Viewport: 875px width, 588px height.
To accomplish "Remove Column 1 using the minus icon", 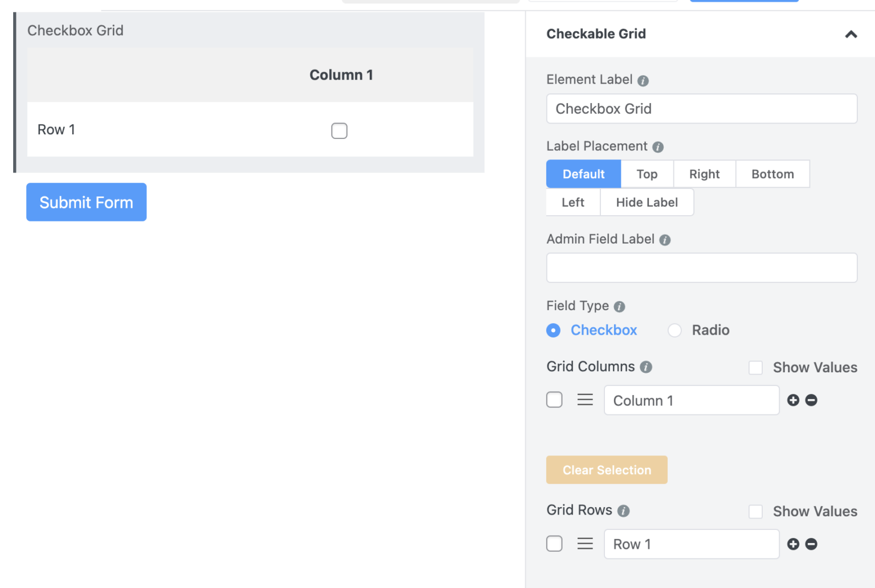I will pyautogui.click(x=811, y=400).
